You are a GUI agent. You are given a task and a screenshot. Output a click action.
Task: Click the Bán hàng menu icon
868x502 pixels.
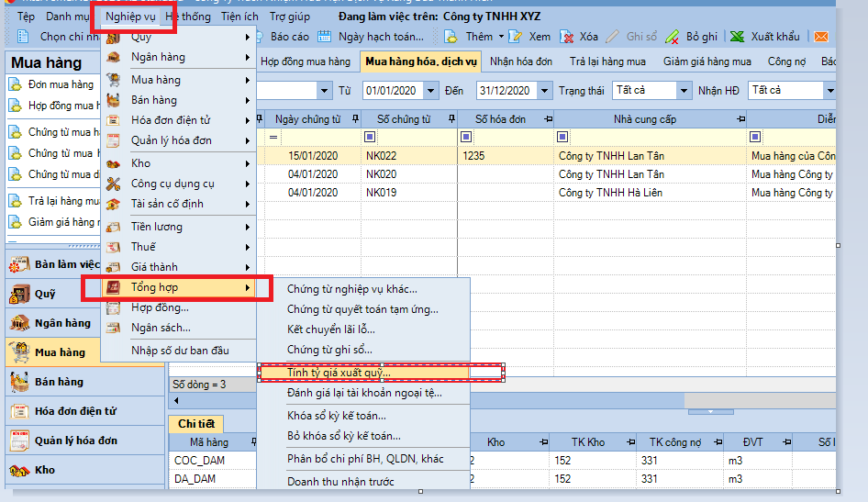pyautogui.click(x=114, y=100)
